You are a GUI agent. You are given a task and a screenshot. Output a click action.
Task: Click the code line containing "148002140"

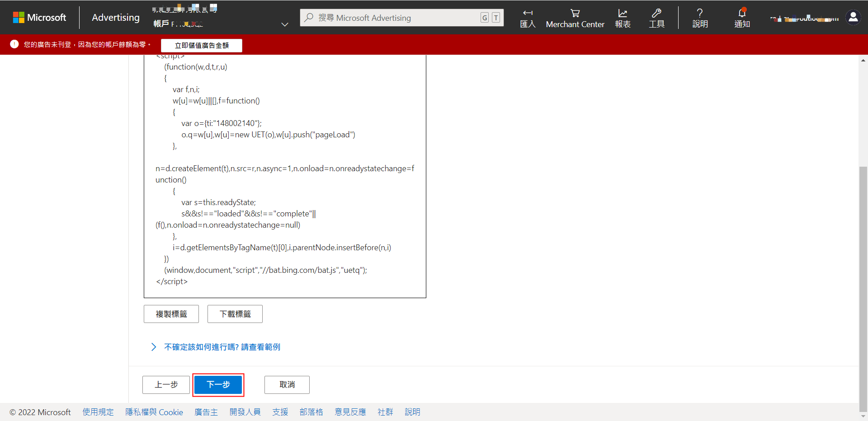point(222,123)
